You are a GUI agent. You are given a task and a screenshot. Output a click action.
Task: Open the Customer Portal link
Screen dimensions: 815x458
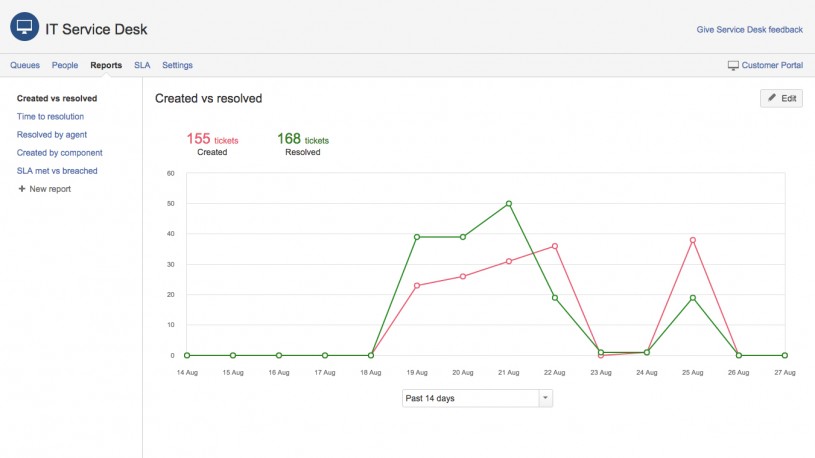tap(772, 65)
